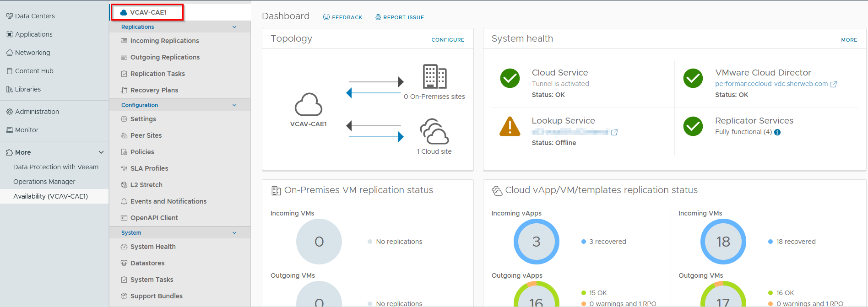Click the SLA Profiles sliders icon
This screenshot has width=868, height=307.
point(124,168)
